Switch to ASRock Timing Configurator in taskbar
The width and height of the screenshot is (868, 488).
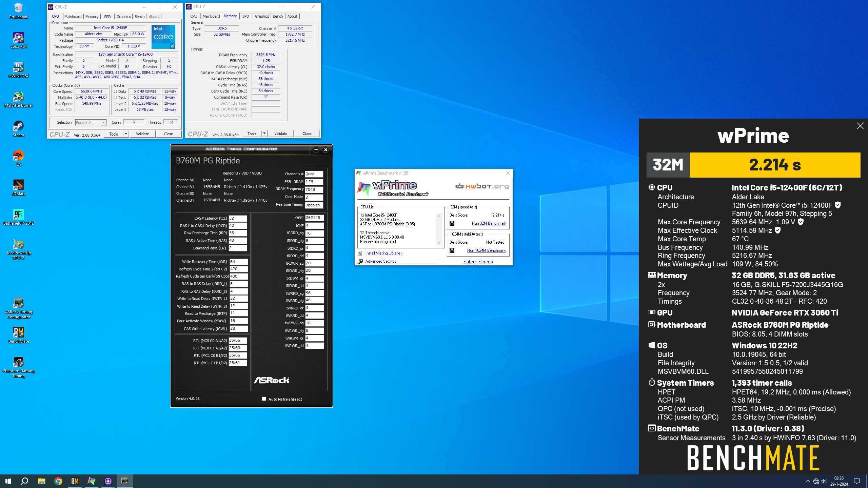pyautogui.click(x=125, y=481)
